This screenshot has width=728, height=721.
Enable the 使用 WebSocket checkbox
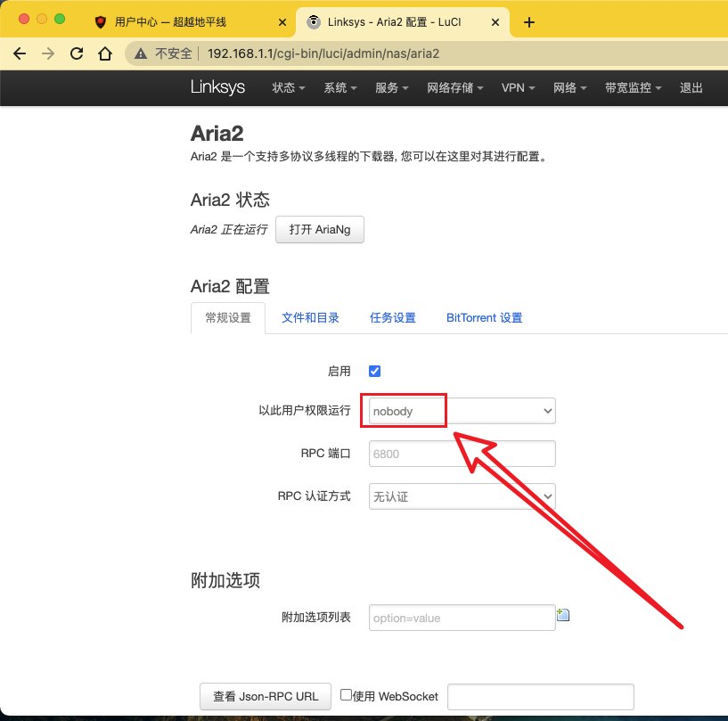(346, 695)
